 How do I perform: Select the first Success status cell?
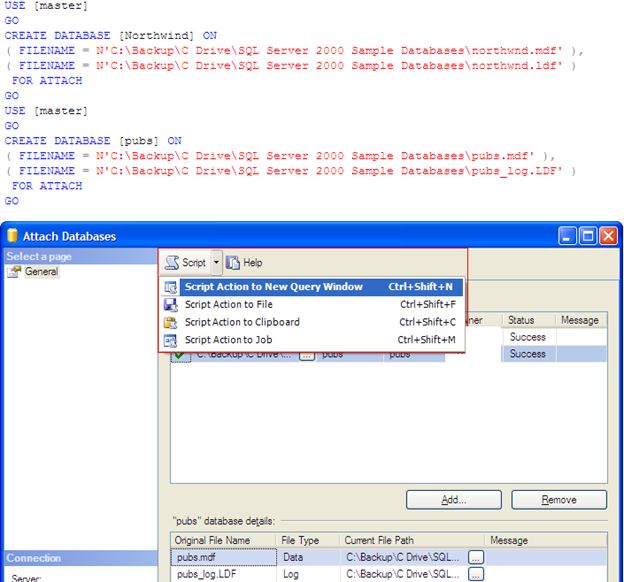tap(528, 337)
